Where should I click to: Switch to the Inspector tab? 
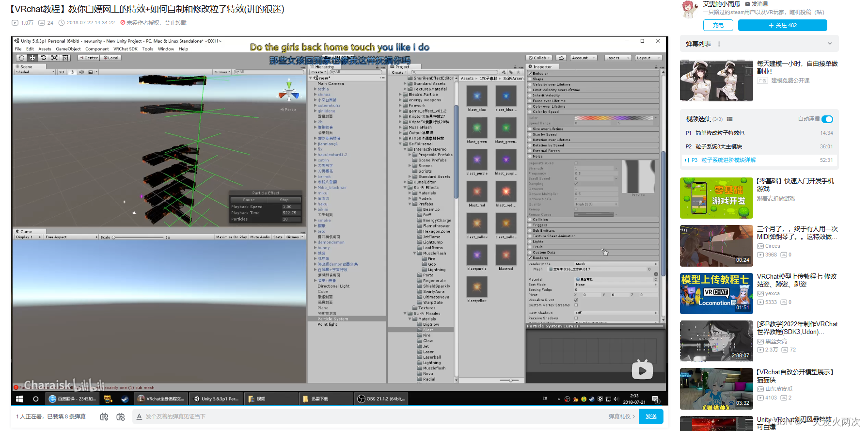(x=542, y=67)
